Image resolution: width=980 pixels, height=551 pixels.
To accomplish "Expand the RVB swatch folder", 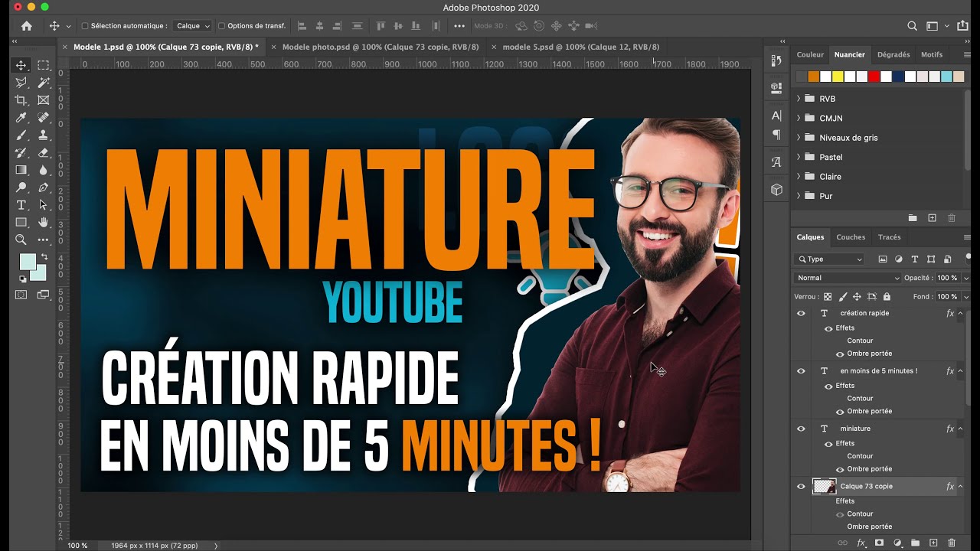I will point(798,99).
